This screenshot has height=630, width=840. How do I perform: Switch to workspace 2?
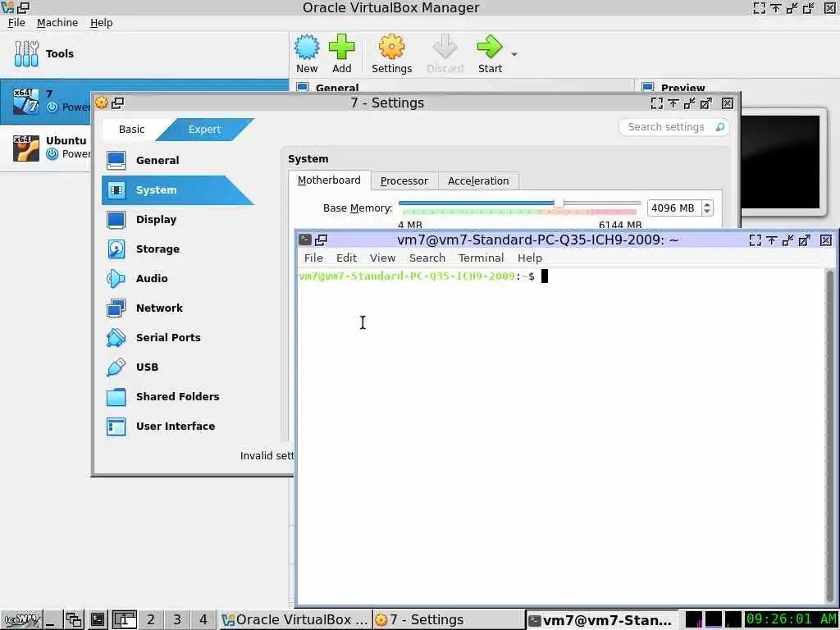pyautogui.click(x=151, y=620)
